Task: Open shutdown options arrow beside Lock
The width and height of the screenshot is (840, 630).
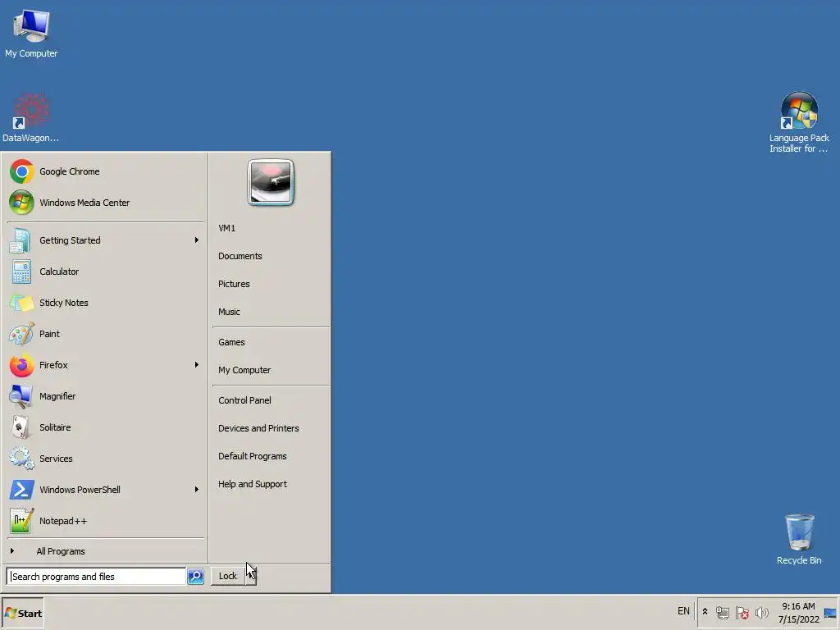Action: pyautogui.click(x=251, y=576)
